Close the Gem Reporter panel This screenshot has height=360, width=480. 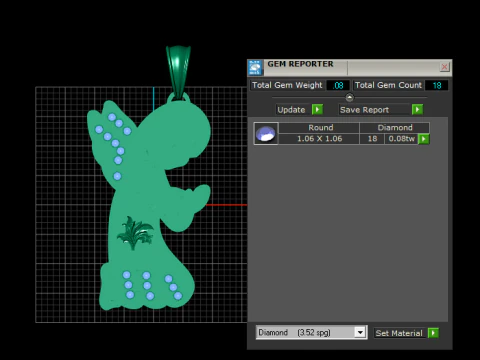(444, 67)
